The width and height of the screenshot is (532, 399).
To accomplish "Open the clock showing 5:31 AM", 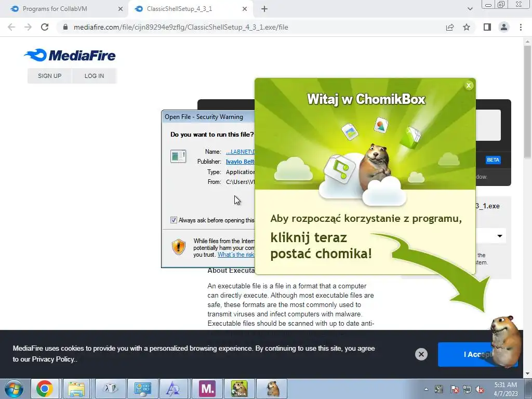I will 506,389.
